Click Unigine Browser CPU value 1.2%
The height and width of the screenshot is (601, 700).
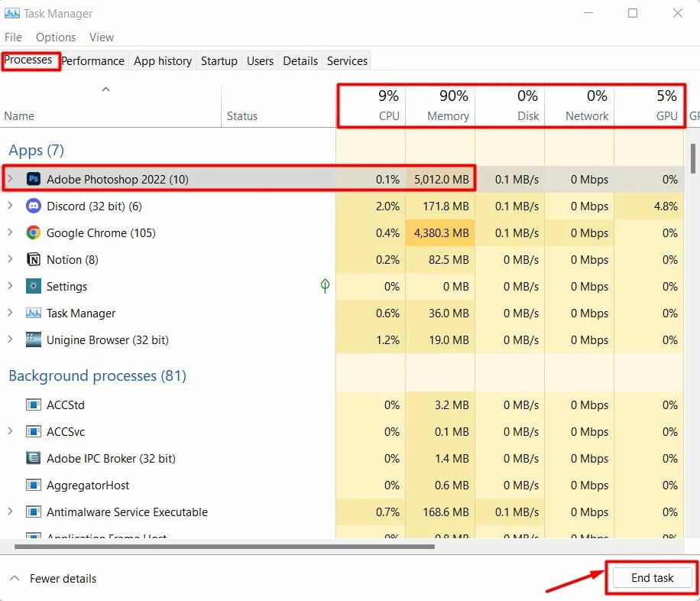tap(387, 340)
